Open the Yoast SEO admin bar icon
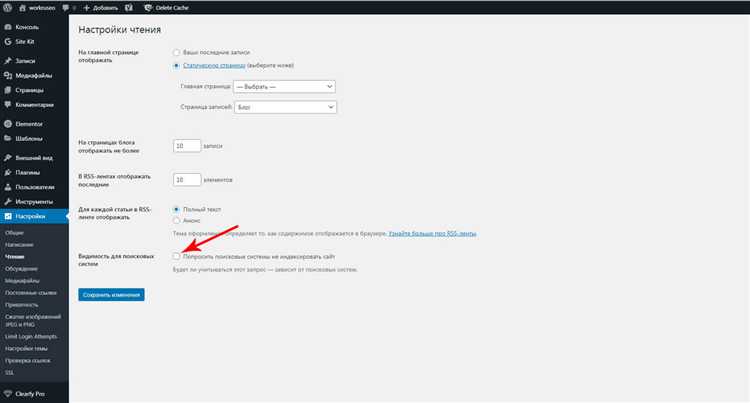 129,8
